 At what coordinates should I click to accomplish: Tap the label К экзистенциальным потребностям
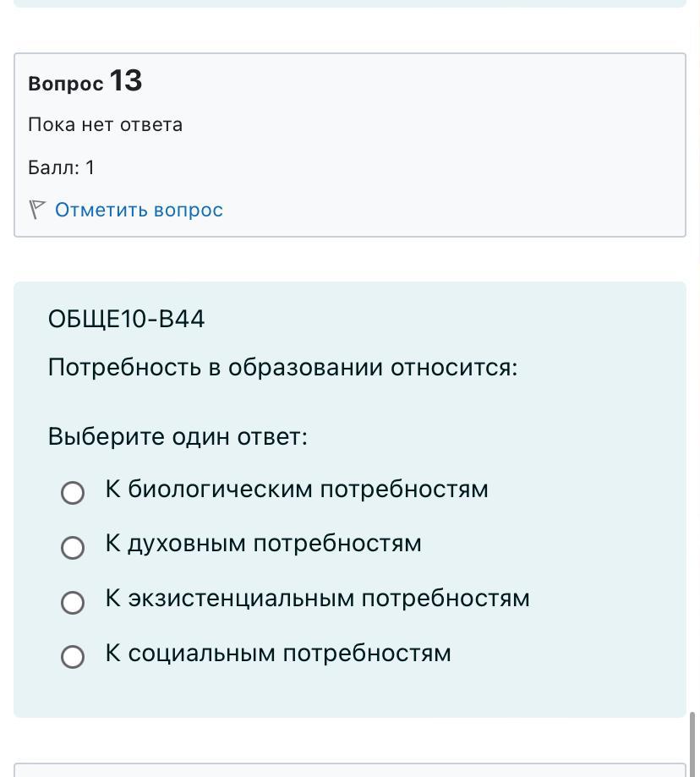(318, 598)
